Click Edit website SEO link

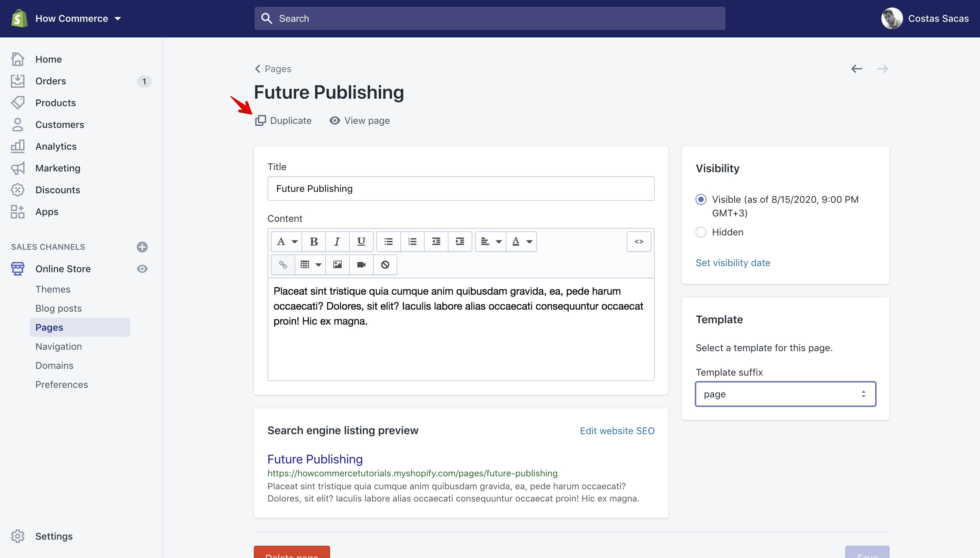pos(617,431)
